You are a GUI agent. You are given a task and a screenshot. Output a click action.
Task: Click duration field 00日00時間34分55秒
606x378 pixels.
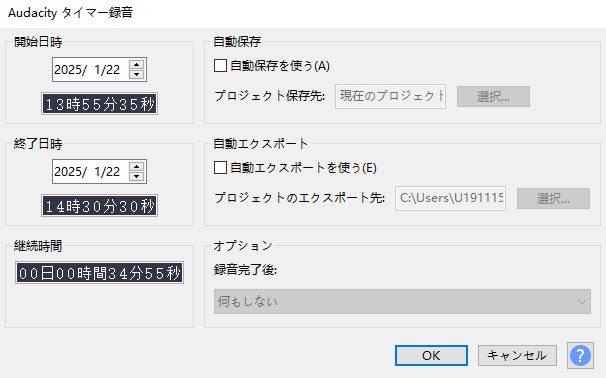coord(99,273)
